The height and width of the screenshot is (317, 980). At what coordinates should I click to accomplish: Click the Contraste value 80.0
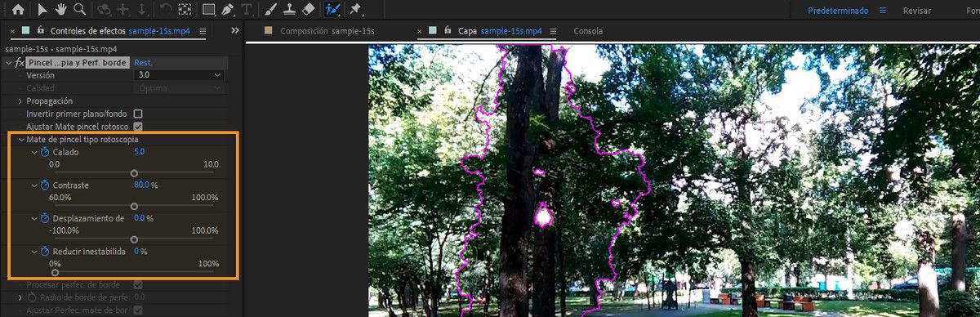click(x=141, y=185)
